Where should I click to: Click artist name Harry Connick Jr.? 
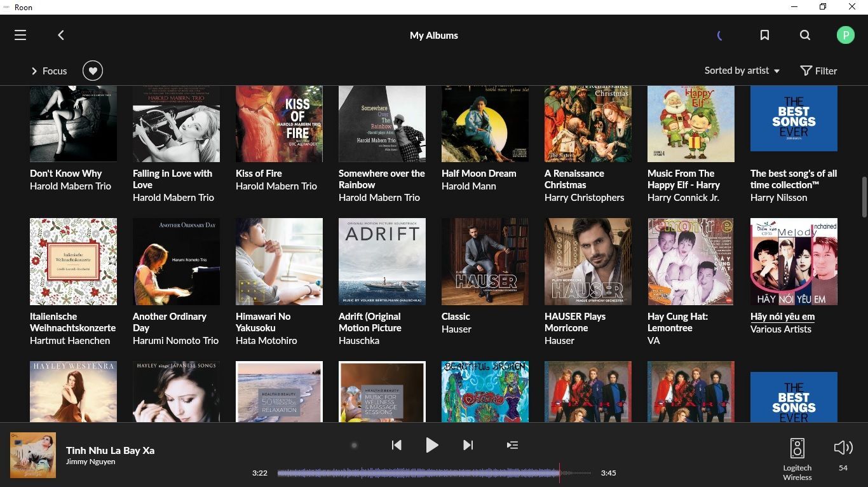click(x=683, y=198)
